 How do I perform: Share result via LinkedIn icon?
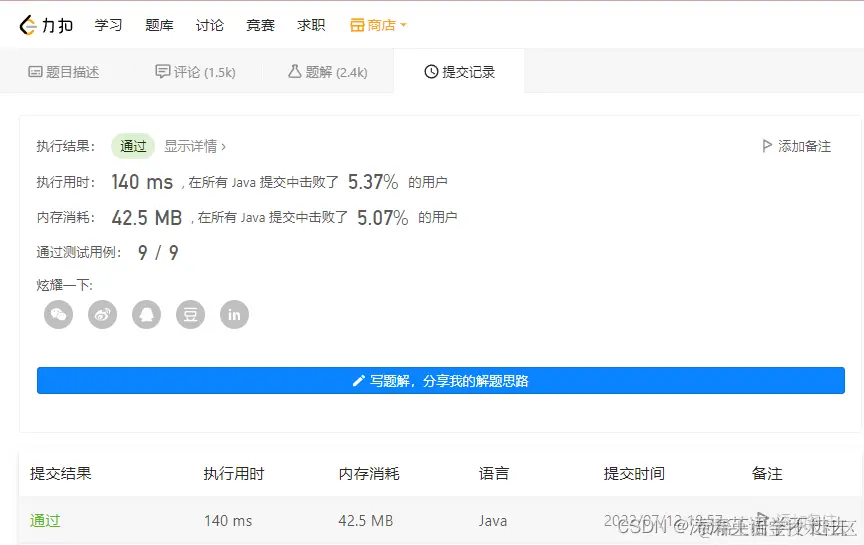pos(235,315)
